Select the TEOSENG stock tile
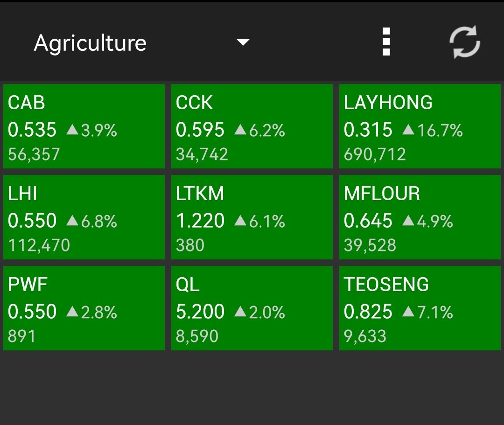Screen dimensions: 504x425 pyautogui.click(x=420, y=308)
